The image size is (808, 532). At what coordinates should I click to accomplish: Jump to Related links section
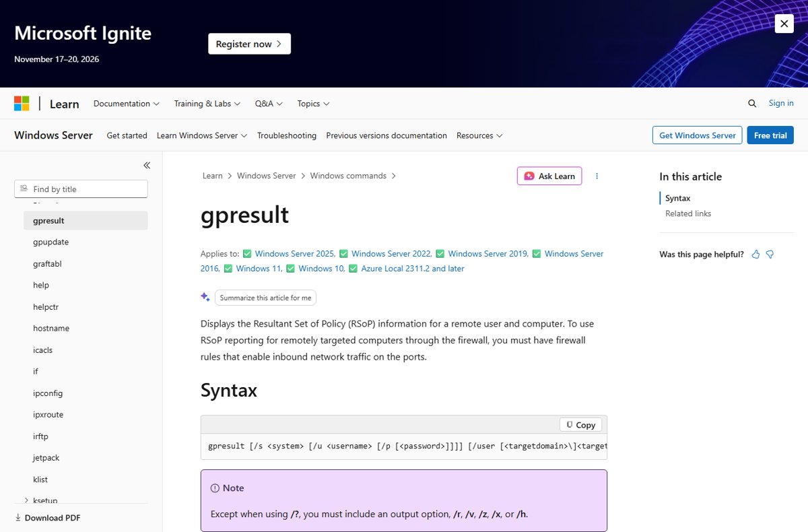688,213
